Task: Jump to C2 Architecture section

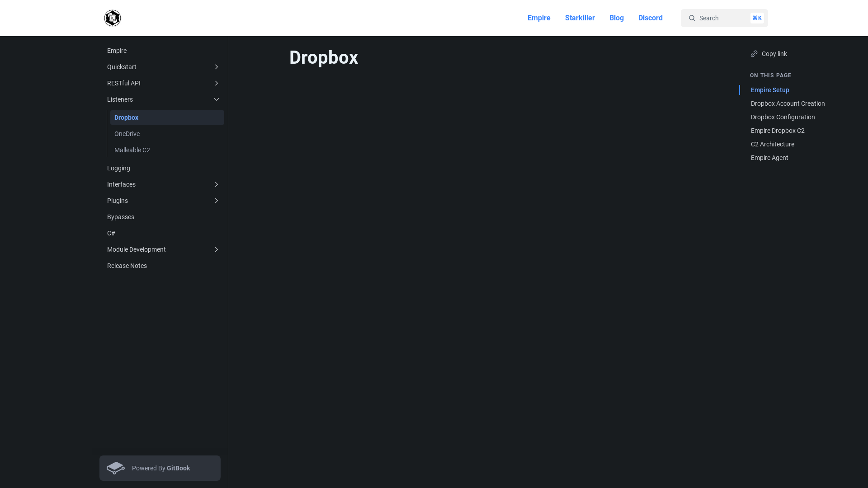Action: (772, 144)
